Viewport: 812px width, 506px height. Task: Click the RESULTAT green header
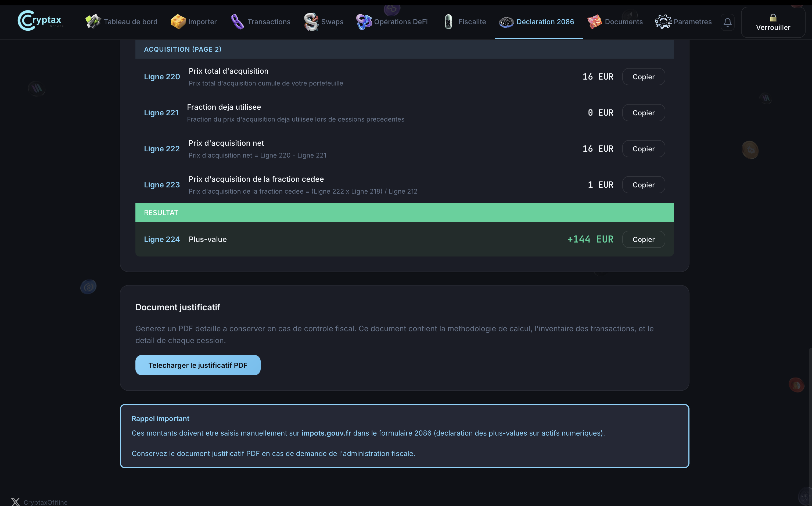[404, 212]
